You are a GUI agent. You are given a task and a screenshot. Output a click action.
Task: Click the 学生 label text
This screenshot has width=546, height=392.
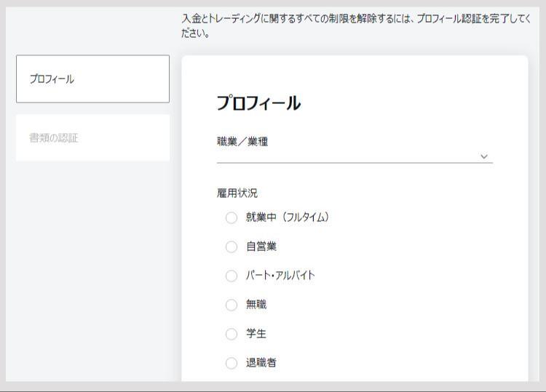[x=256, y=334]
